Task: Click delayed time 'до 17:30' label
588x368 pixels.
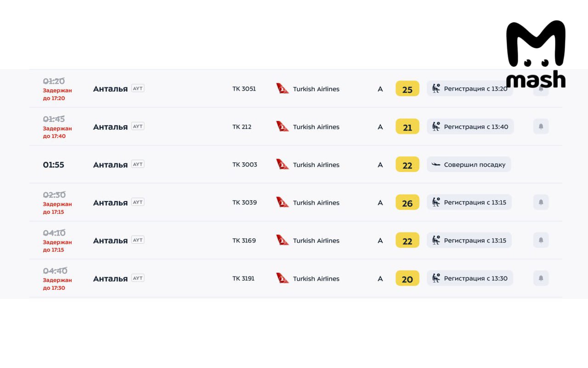Action: pos(54,288)
